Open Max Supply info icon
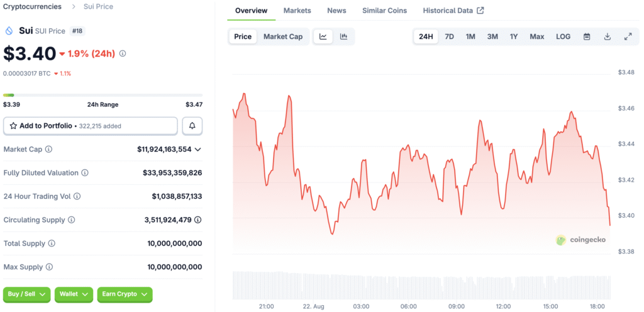The height and width of the screenshot is (312, 644). tap(49, 267)
